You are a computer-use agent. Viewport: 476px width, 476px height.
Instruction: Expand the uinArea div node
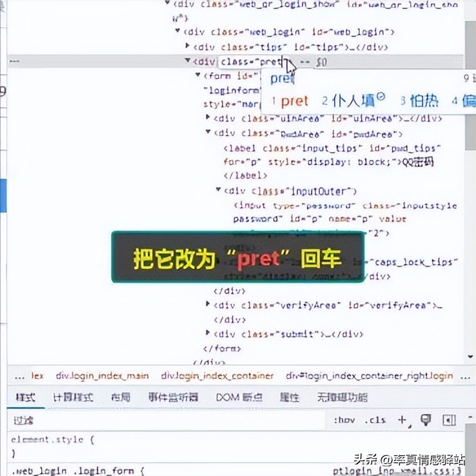pos(208,117)
